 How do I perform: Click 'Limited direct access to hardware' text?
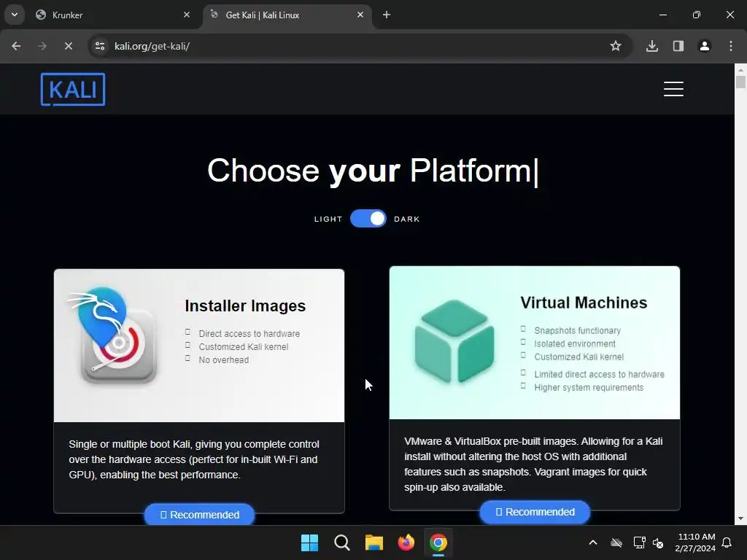tap(600, 374)
